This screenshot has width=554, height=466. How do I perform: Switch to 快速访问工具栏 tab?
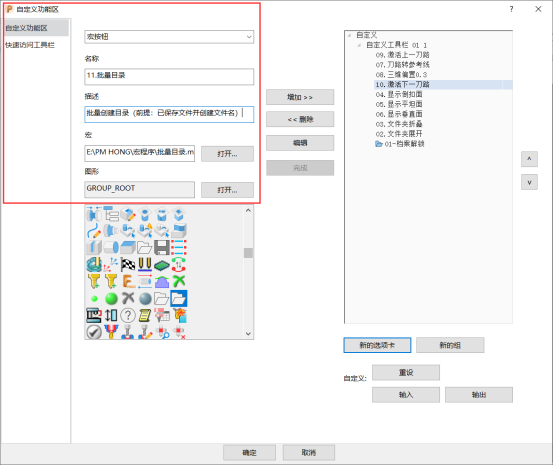coord(30,45)
